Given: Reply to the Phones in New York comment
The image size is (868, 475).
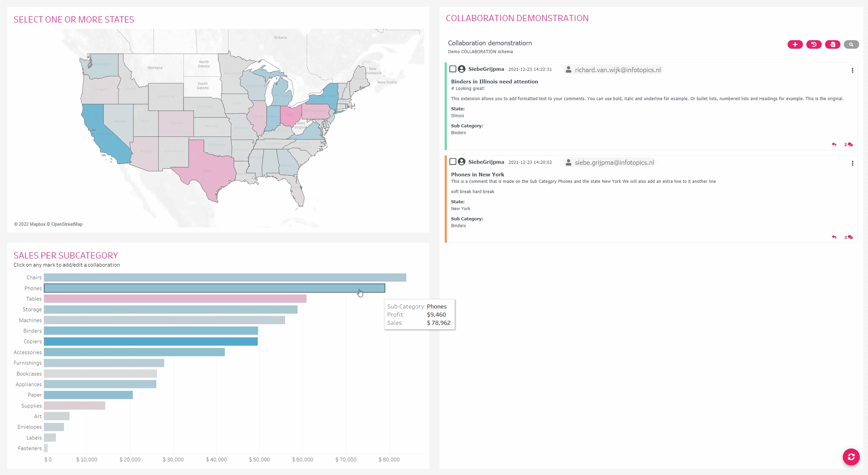Looking at the screenshot, I should pos(834,237).
